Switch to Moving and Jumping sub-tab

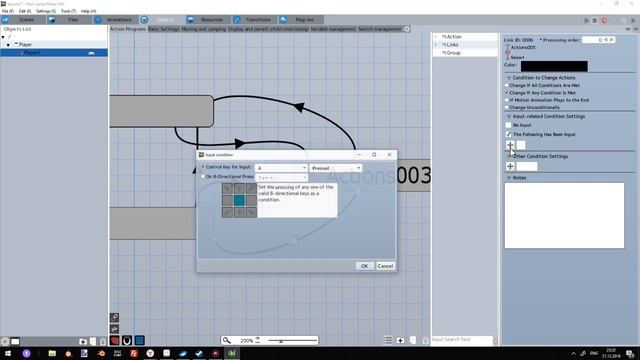click(204, 29)
